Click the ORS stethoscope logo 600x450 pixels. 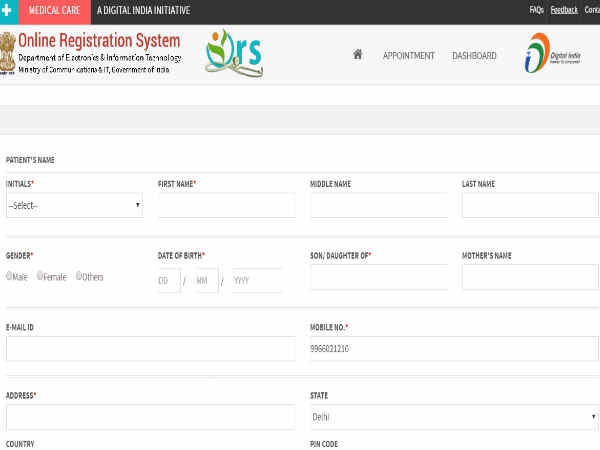(234, 53)
